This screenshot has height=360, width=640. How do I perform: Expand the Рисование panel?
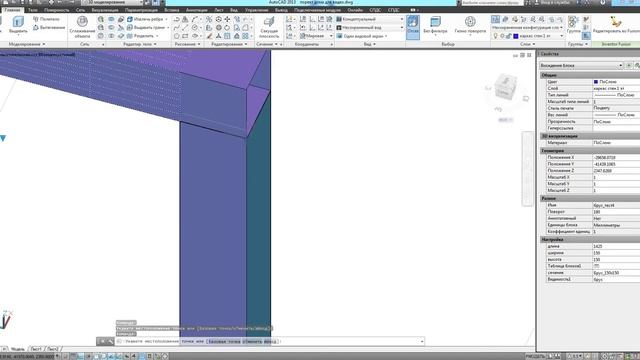tap(188, 44)
